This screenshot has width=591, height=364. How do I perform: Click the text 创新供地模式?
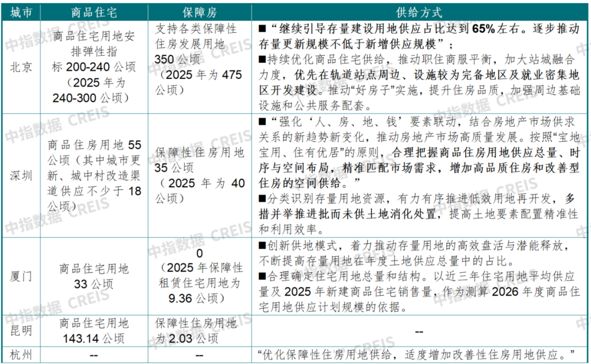302,246
